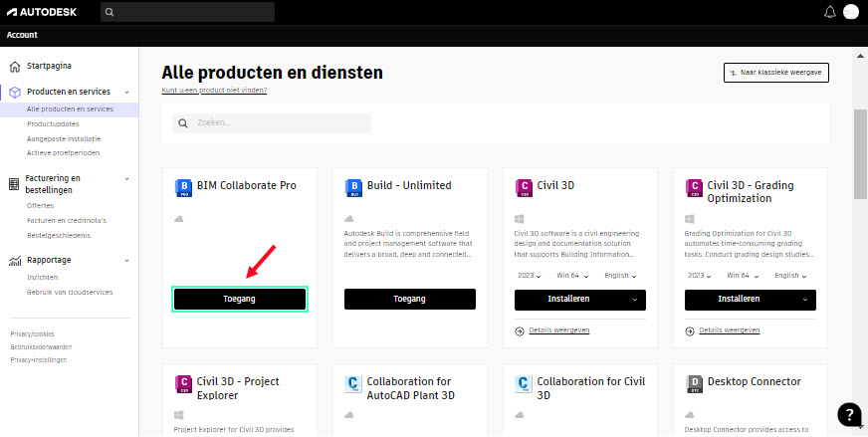
Task: Click the magnifier icon in Zoeken field
Action: click(183, 123)
